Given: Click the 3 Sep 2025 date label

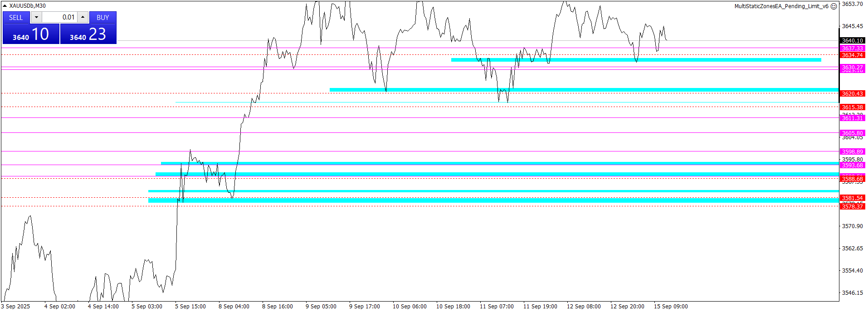Looking at the screenshot, I should (x=15, y=307).
